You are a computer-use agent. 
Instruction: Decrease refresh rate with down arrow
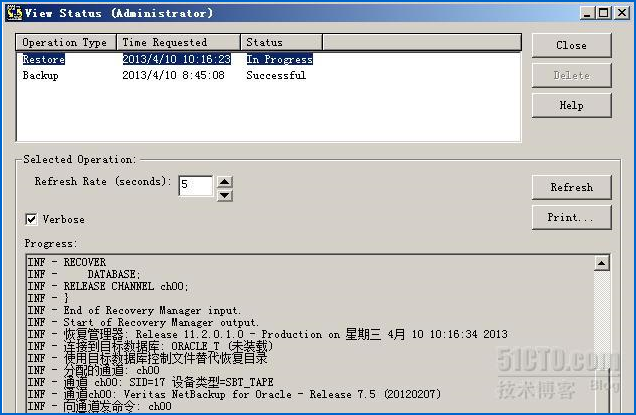225,196
